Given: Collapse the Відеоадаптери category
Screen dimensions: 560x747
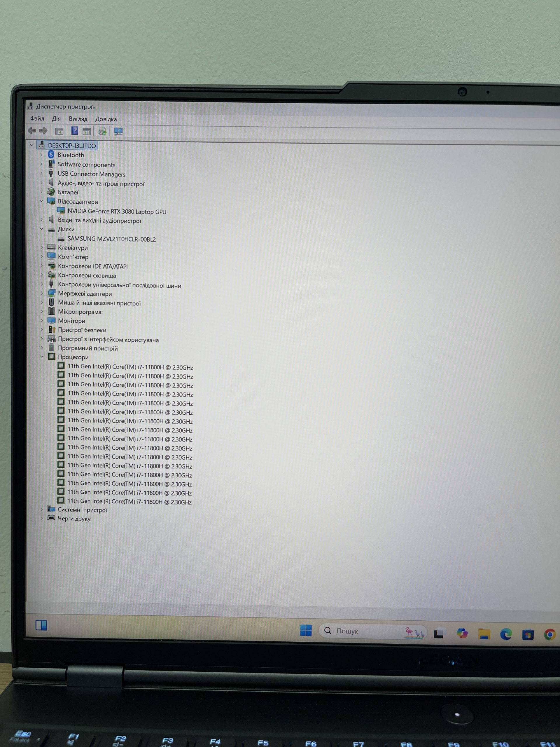Looking at the screenshot, I should click(41, 201).
